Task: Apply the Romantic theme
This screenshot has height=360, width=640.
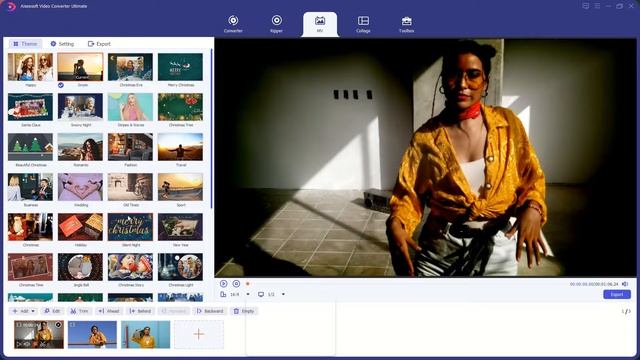Action: pyautogui.click(x=80, y=147)
